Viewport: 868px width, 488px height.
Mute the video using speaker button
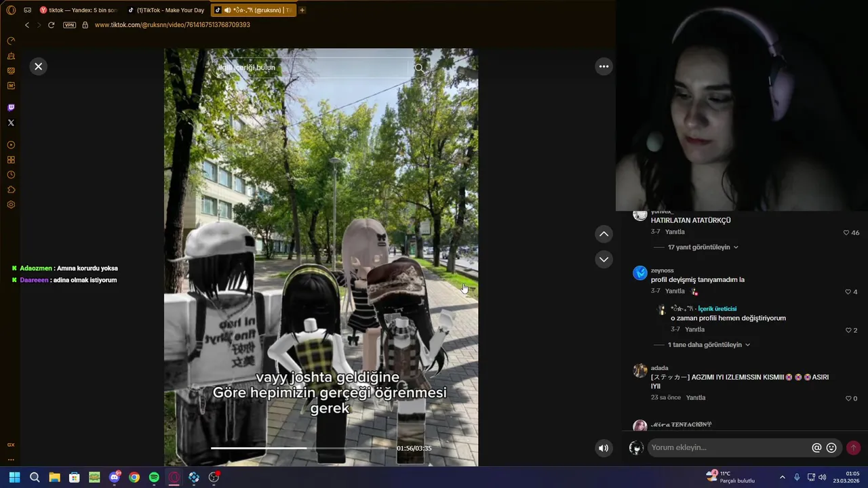click(x=604, y=448)
